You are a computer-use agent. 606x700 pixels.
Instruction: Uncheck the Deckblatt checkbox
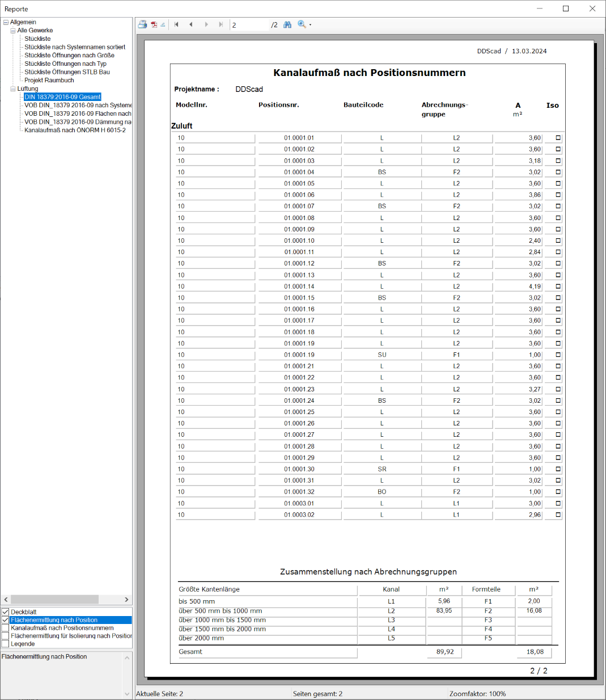click(x=5, y=612)
